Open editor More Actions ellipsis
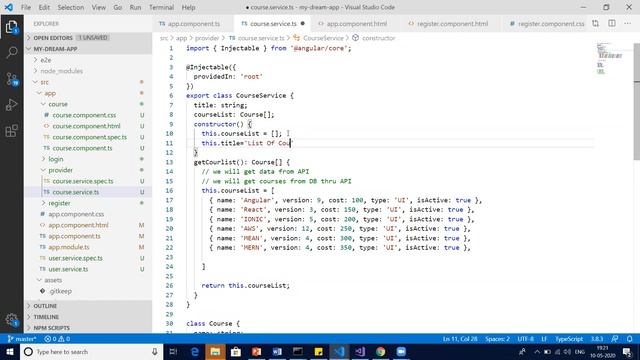This screenshot has width=640, height=360. point(627,24)
